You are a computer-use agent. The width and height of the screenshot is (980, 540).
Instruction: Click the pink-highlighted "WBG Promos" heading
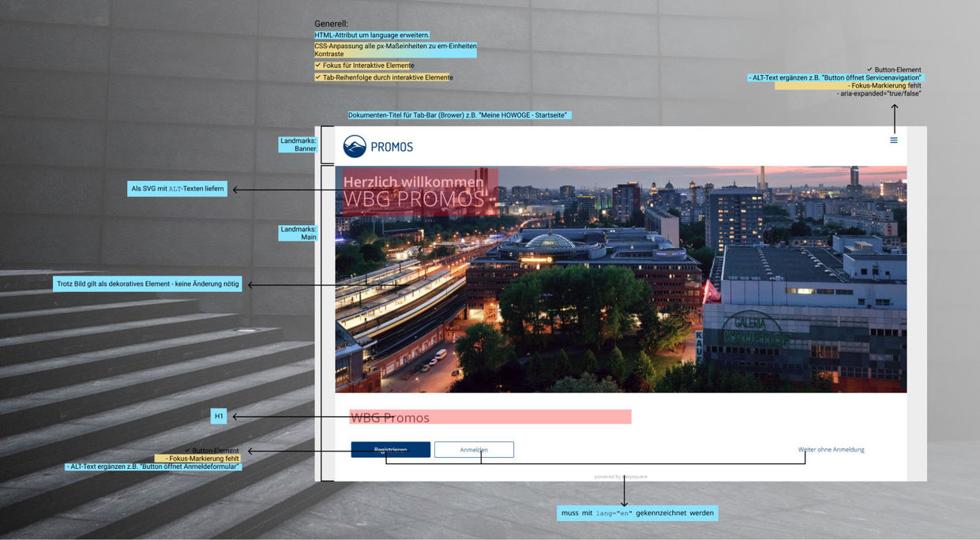point(392,417)
